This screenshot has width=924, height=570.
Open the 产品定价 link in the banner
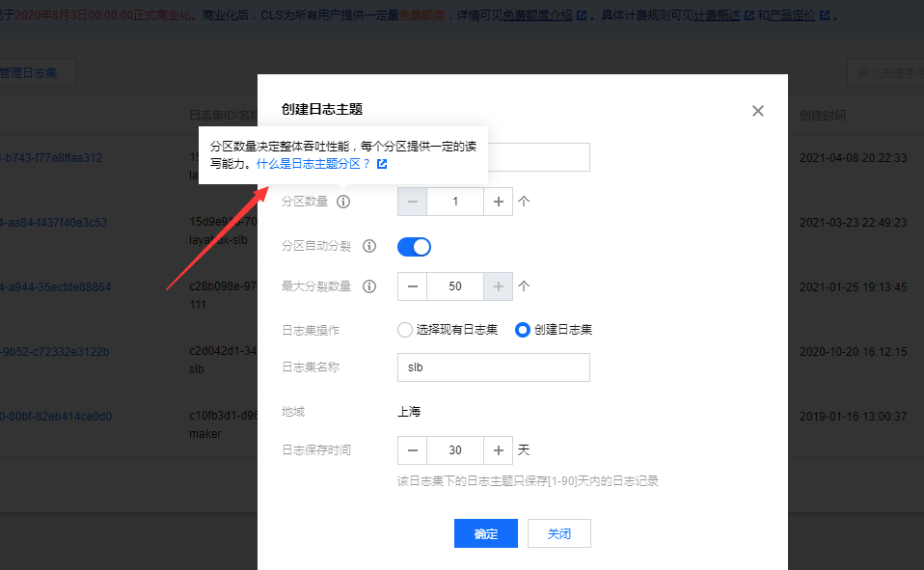click(x=792, y=15)
